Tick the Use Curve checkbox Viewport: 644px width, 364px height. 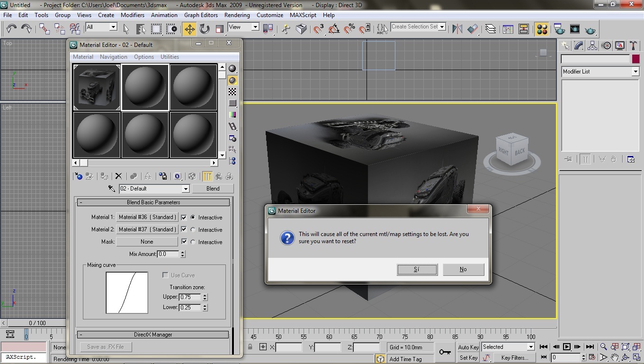pos(165,275)
